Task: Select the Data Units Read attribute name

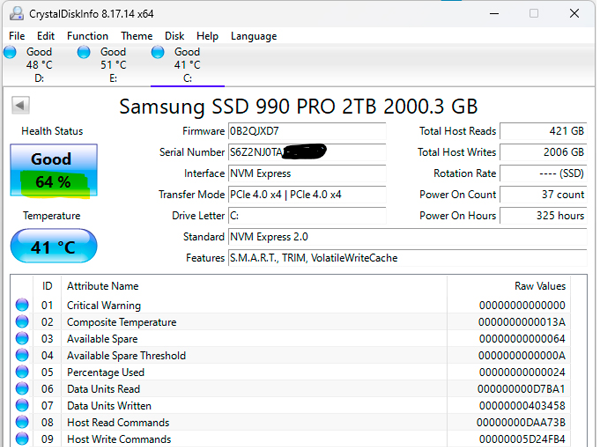Action: [x=104, y=389]
